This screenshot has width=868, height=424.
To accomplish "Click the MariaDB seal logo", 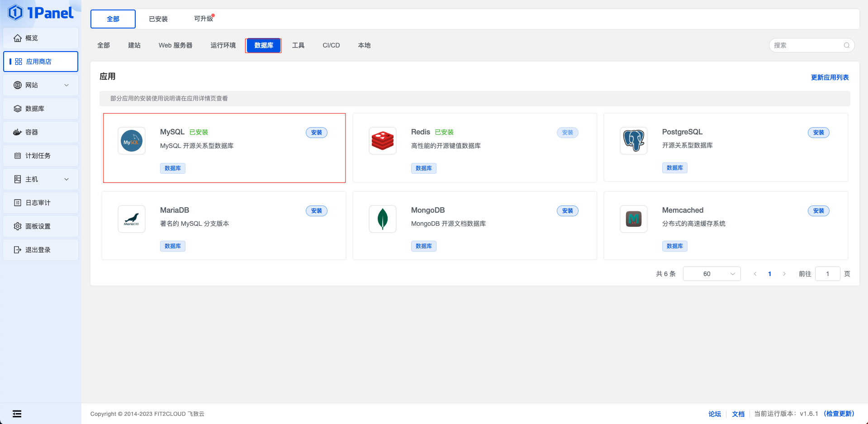I will (x=132, y=219).
